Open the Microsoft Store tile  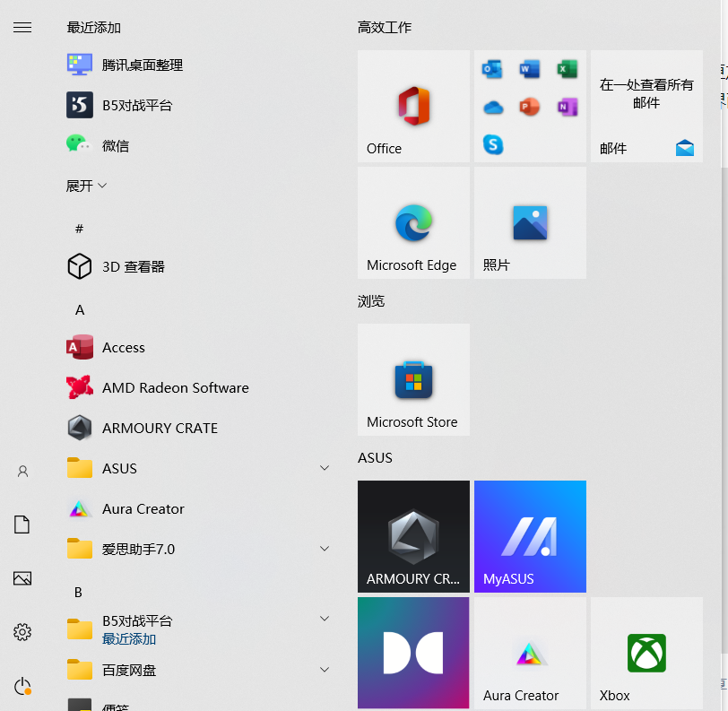point(413,380)
